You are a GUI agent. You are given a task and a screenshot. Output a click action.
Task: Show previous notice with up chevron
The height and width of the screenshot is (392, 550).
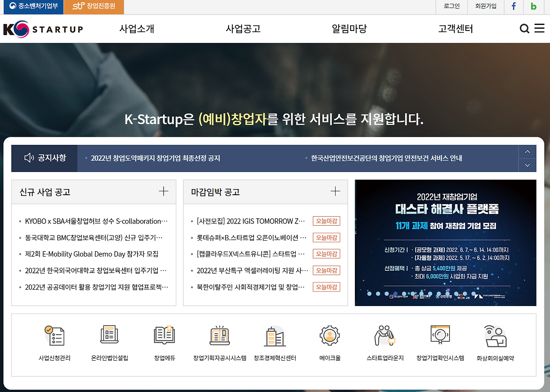point(527,152)
